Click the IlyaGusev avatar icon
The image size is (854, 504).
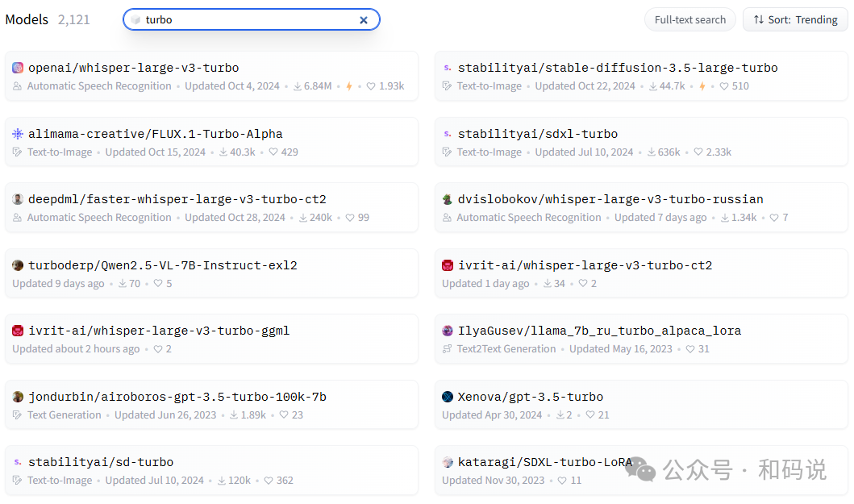(x=447, y=330)
